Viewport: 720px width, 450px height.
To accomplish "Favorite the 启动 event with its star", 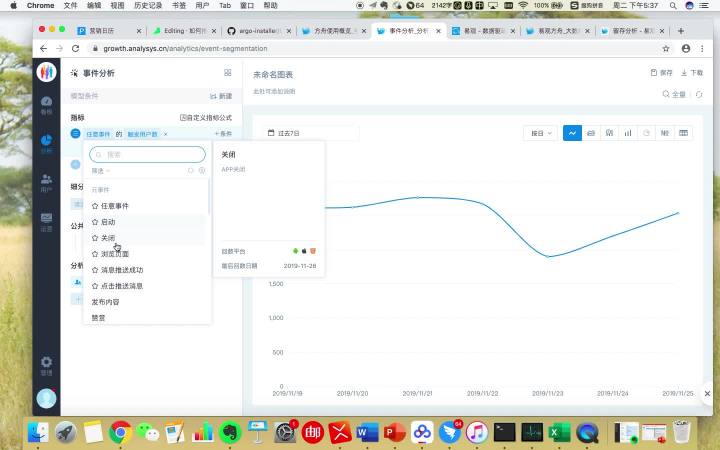I will [95, 222].
